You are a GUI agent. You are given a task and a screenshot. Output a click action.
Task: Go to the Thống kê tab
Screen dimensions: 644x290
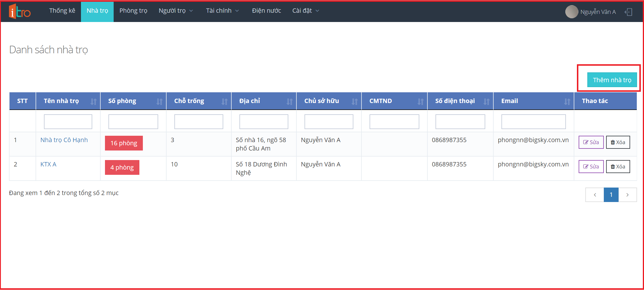coord(62,11)
